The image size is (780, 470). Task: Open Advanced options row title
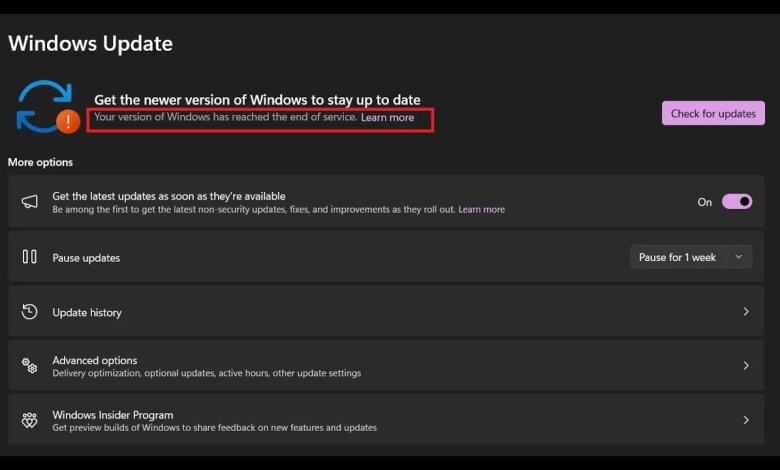tap(95, 360)
